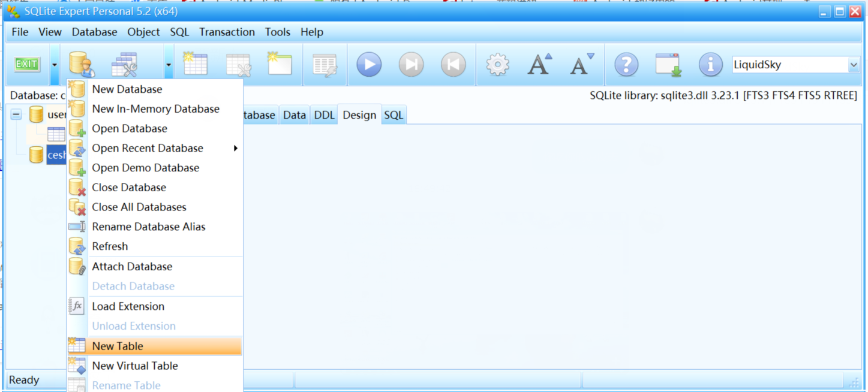Open the Transaction menu
868x392 pixels.
click(227, 32)
